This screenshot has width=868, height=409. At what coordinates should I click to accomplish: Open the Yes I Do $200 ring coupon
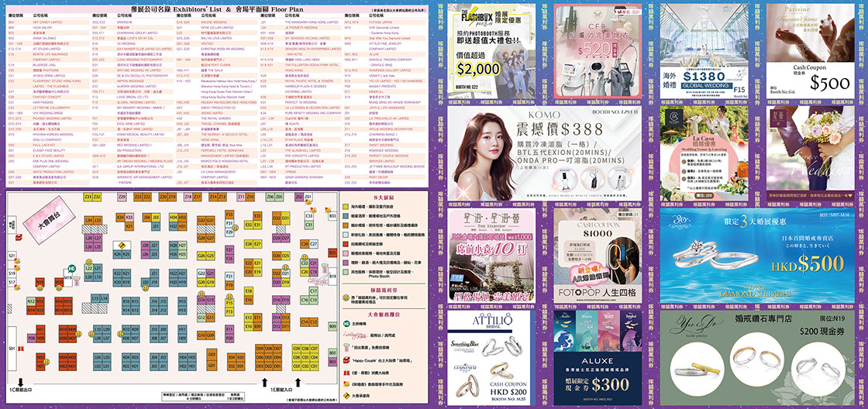coord(757,358)
